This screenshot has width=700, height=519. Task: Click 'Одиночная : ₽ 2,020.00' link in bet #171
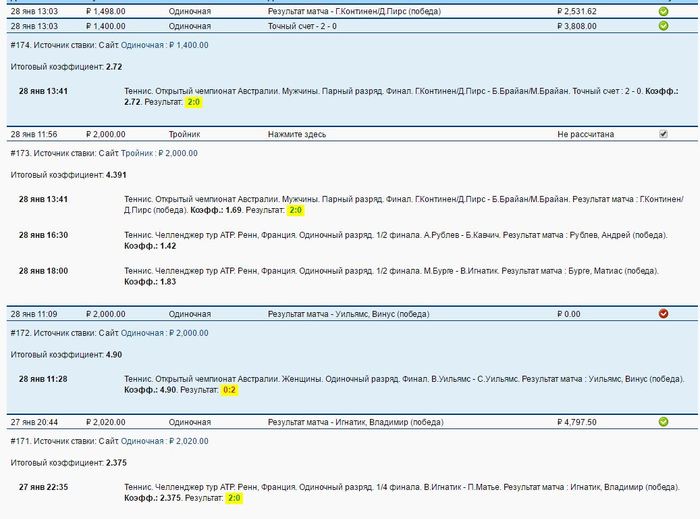click(x=164, y=441)
